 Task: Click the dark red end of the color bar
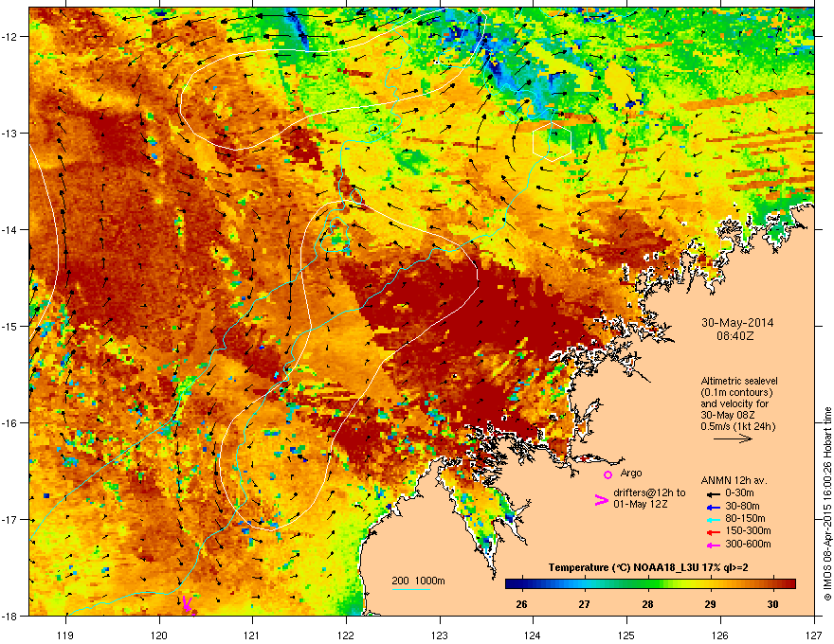[x=790, y=584]
